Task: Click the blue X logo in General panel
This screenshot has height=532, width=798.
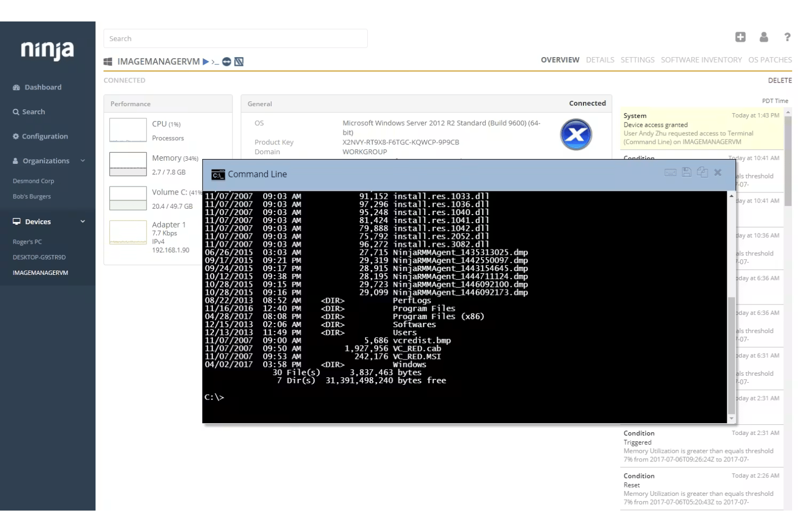Action: 576,135
